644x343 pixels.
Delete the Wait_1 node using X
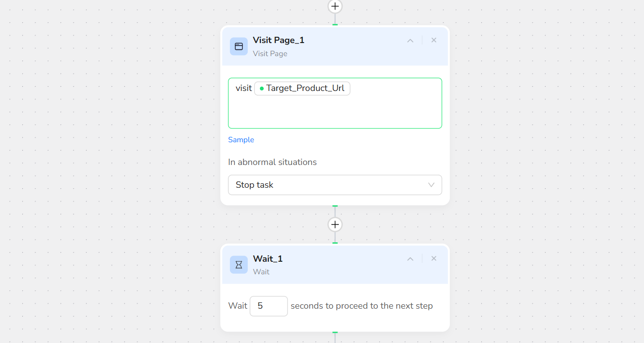tap(434, 258)
